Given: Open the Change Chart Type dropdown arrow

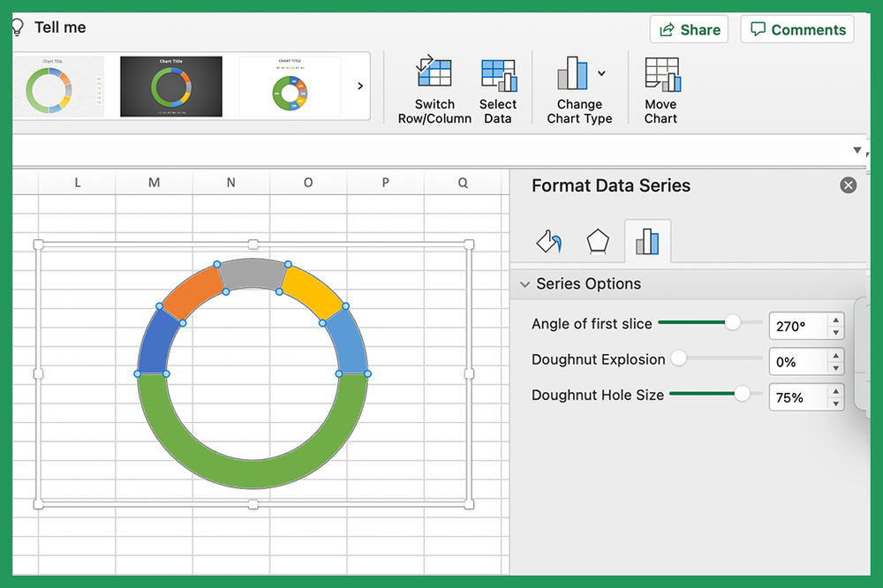Looking at the screenshot, I should pyautogui.click(x=600, y=75).
